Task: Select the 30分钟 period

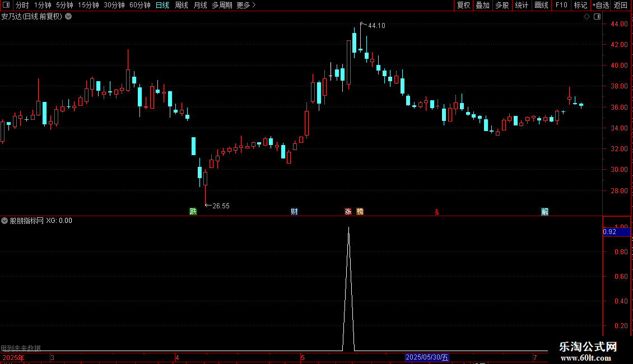Action: pos(114,5)
